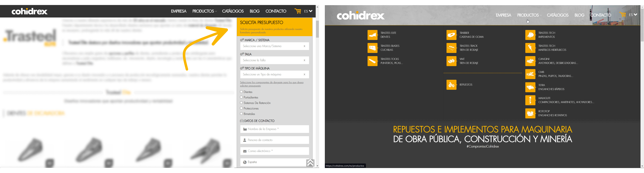
Task: Click the Trasteel Elite Dientes product icon
Action: pos(373,35)
